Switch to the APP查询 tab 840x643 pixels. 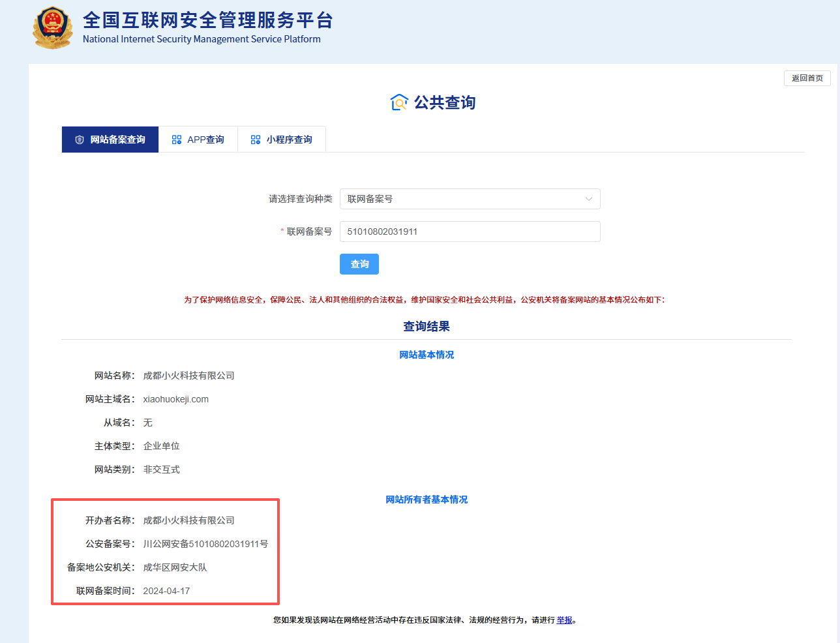click(198, 140)
